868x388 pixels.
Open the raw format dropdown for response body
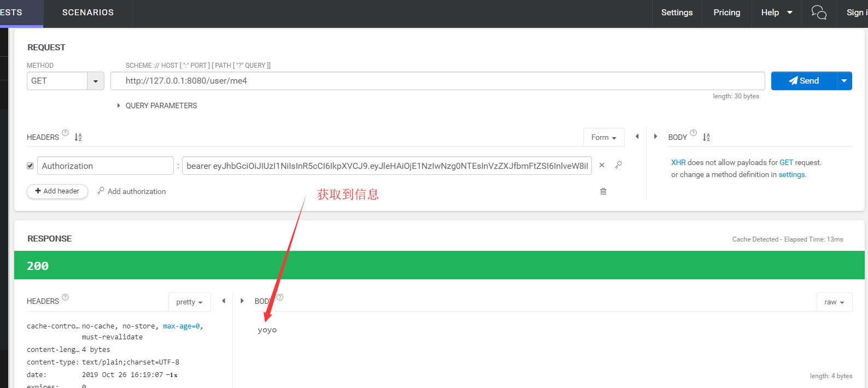(x=834, y=302)
